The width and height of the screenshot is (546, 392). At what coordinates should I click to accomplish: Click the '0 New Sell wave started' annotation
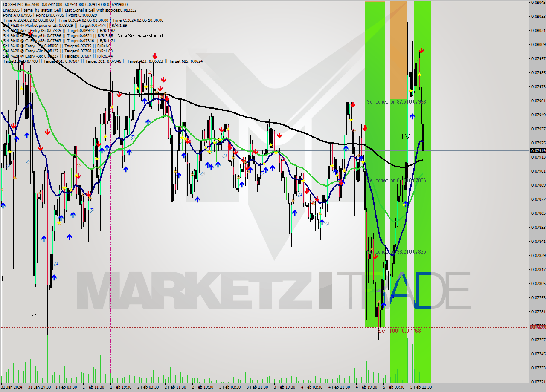tap(138, 36)
